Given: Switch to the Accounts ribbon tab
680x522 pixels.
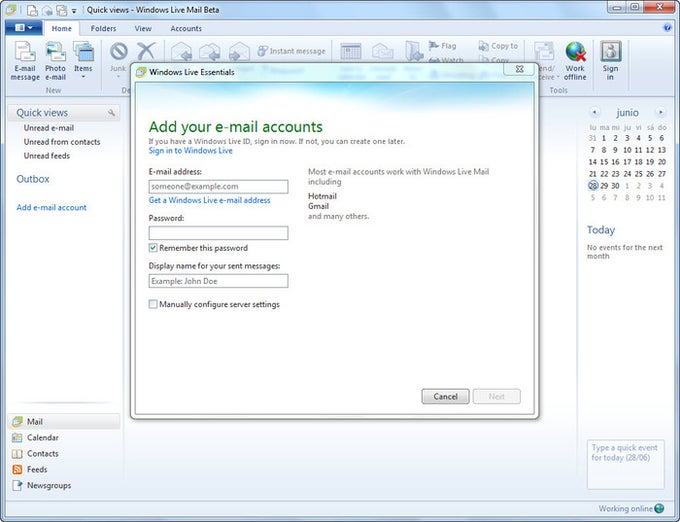Looking at the screenshot, I should pyautogui.click(x=186, y=29).
